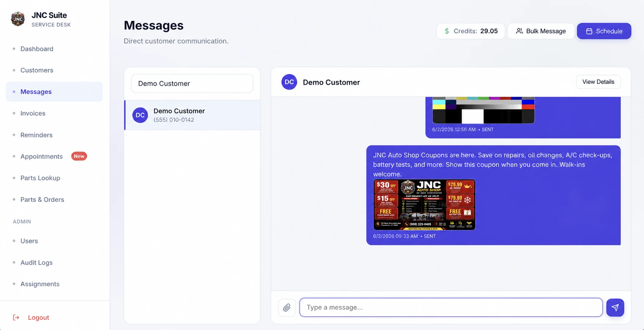
Task: Open the JNC Auto Shop coupon image
Action: point(424,205)
